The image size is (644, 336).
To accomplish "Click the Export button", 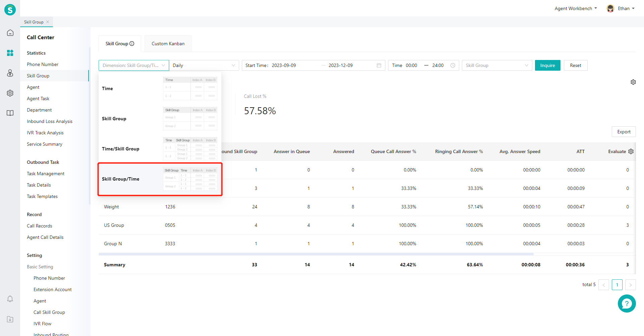I will pyautogui.click(x=624, y=132).
